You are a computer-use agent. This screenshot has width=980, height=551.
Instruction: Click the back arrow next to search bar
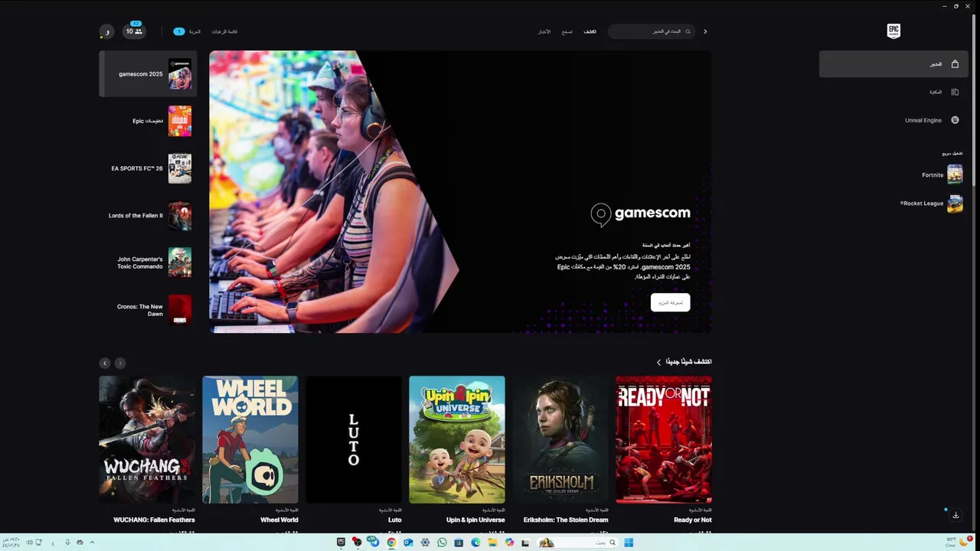pos(705,31)
